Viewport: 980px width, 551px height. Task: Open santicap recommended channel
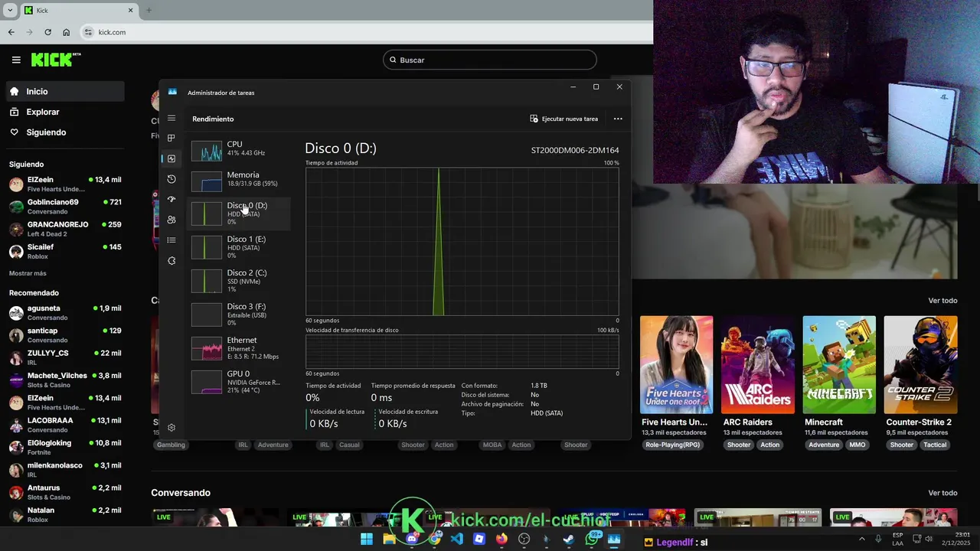tap(65, 335)
